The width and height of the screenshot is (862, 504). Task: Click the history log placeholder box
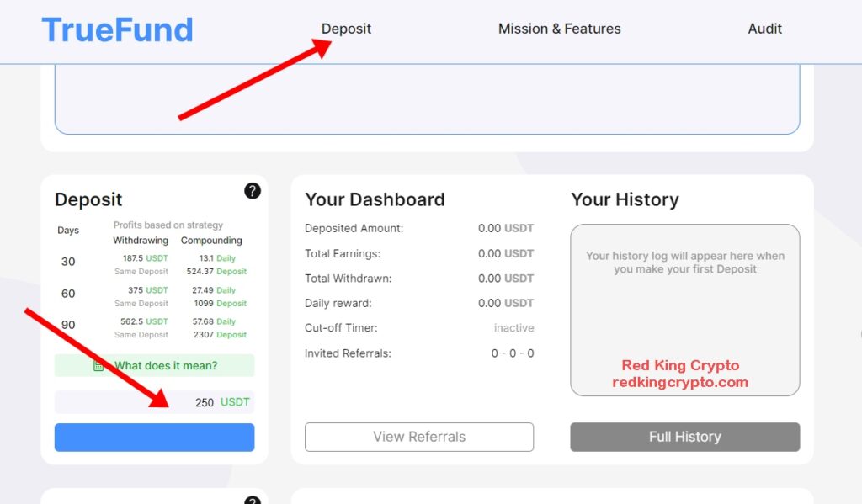685,310
